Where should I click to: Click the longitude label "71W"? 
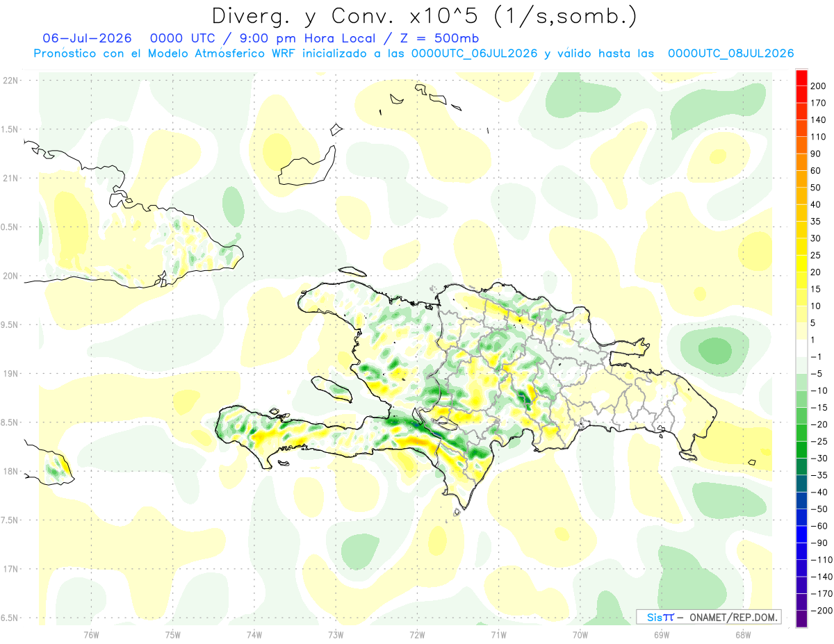tap(498, 634)
